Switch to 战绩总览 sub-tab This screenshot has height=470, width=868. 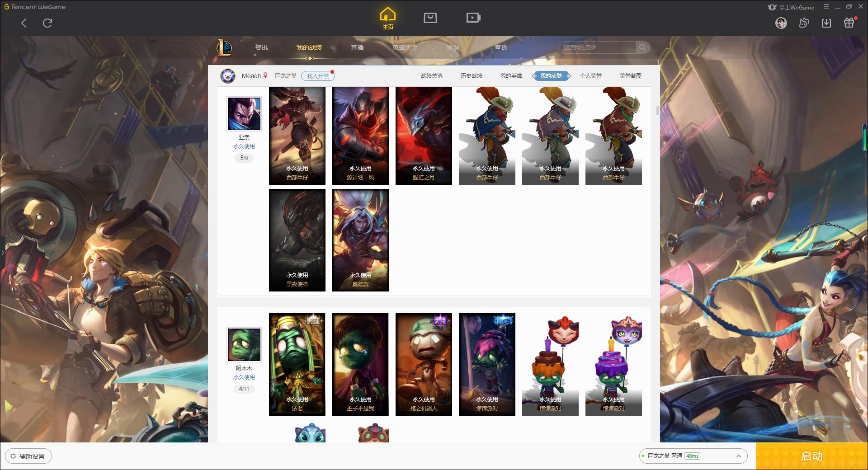click(x=432, y=76)
